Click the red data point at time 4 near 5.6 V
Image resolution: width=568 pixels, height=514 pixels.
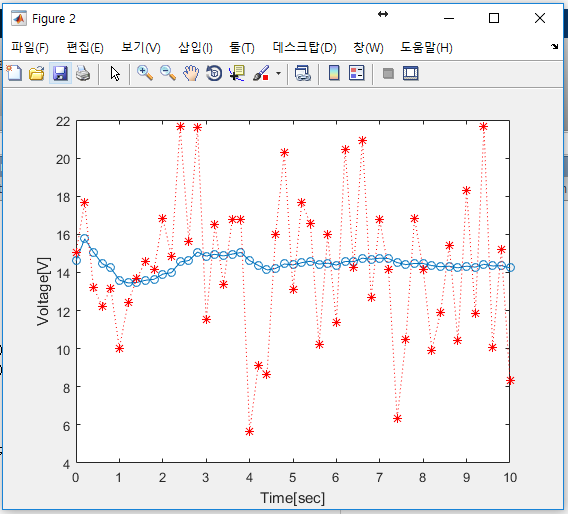pyautogui.click(x=249, y=431)
